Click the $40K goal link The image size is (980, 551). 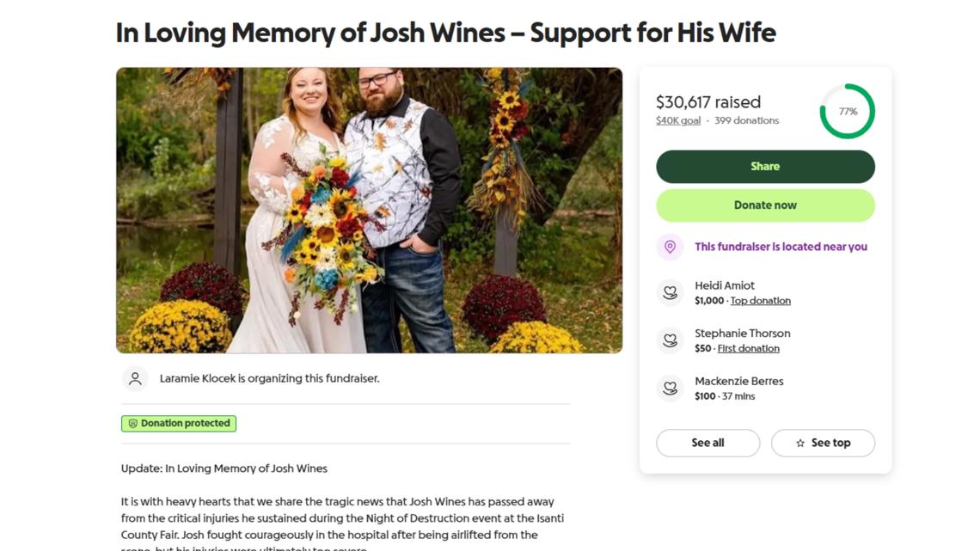(678, 121)
